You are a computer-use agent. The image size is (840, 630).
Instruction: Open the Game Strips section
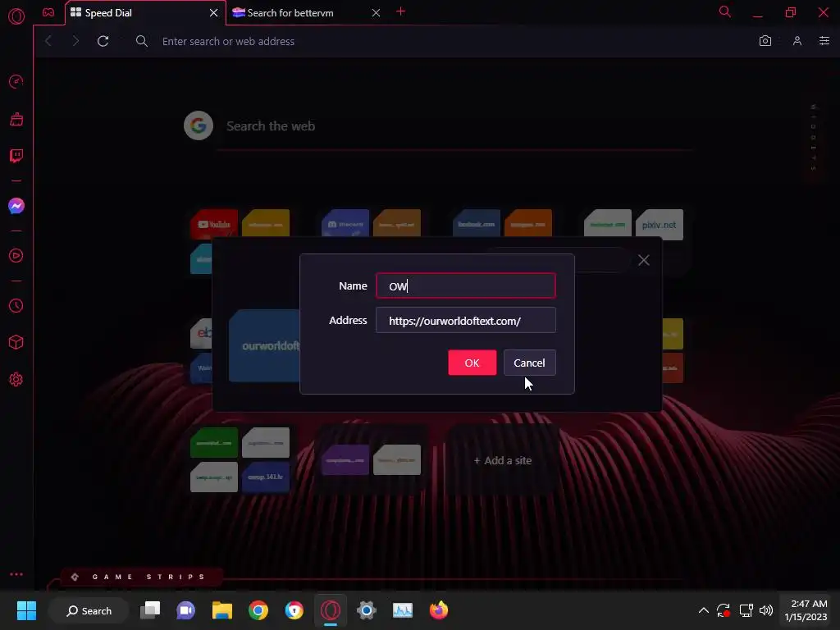click(140, 577)
